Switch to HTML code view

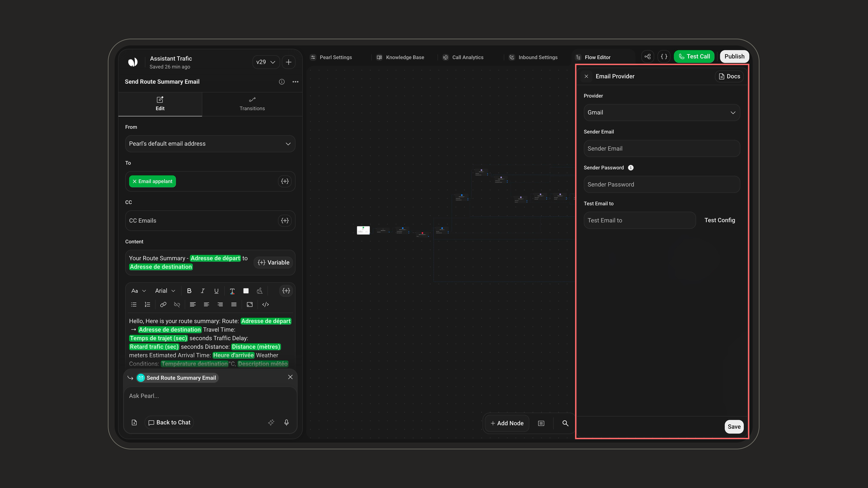coord(265,304)
